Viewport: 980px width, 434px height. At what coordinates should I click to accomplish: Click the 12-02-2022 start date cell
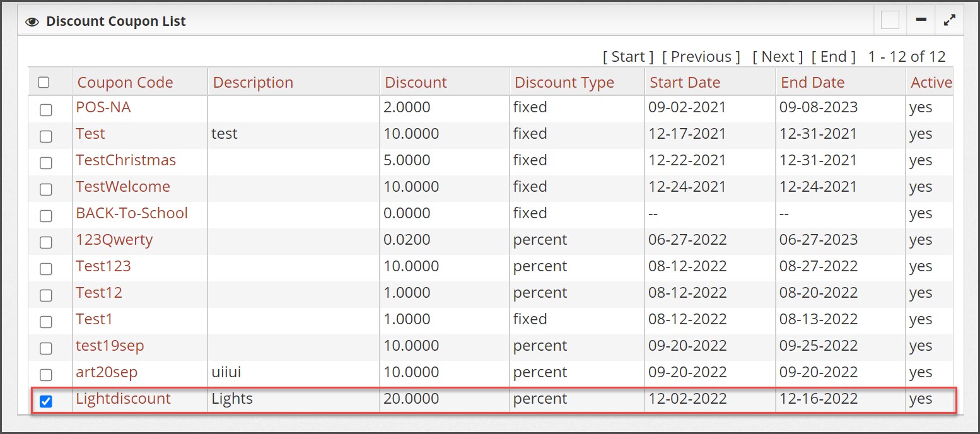click(x=687, y=399)
